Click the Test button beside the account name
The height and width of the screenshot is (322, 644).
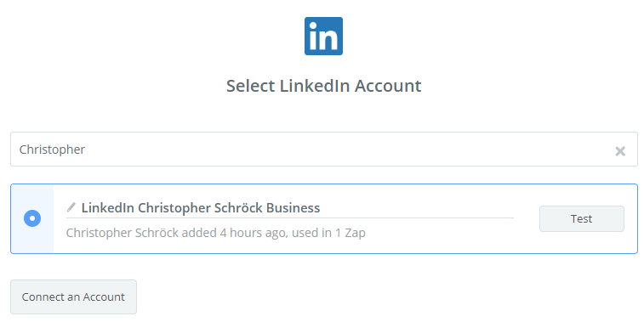tap(582, 218)
